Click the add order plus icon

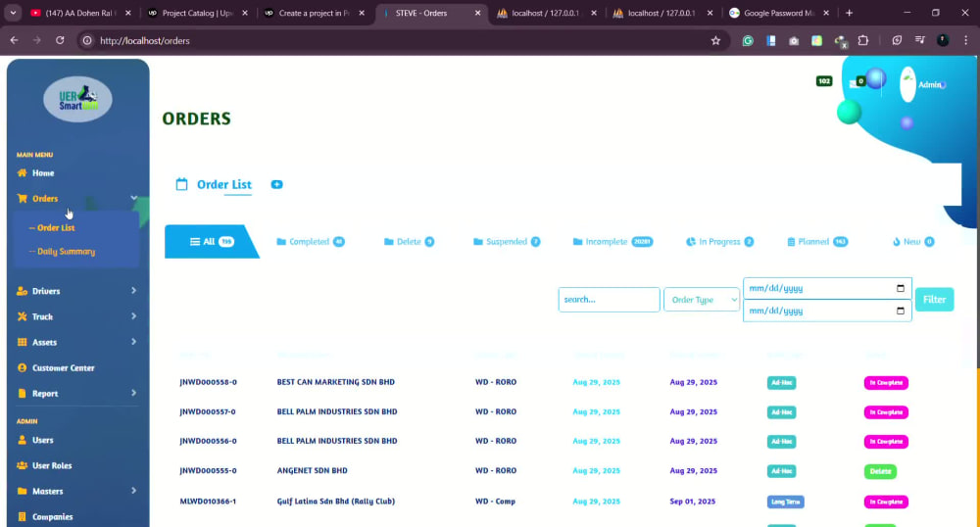[277, 184]
